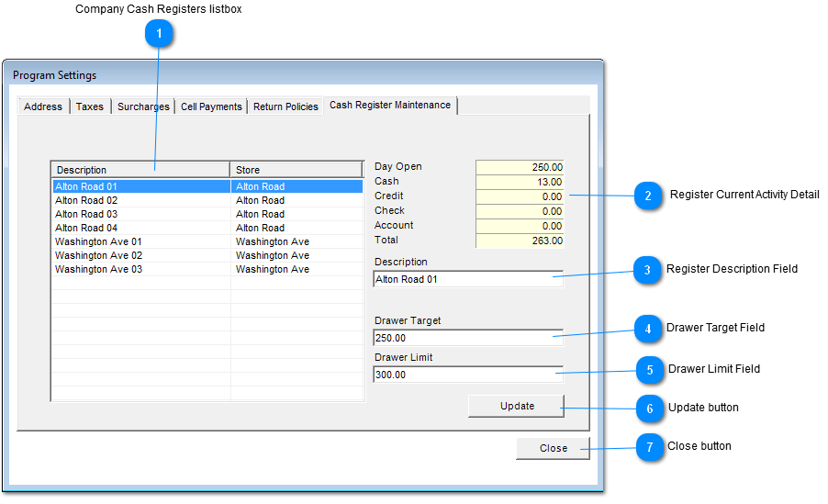Select the Surcharges tab
This screenshot has width=828, height=504.
pos(143,106)
